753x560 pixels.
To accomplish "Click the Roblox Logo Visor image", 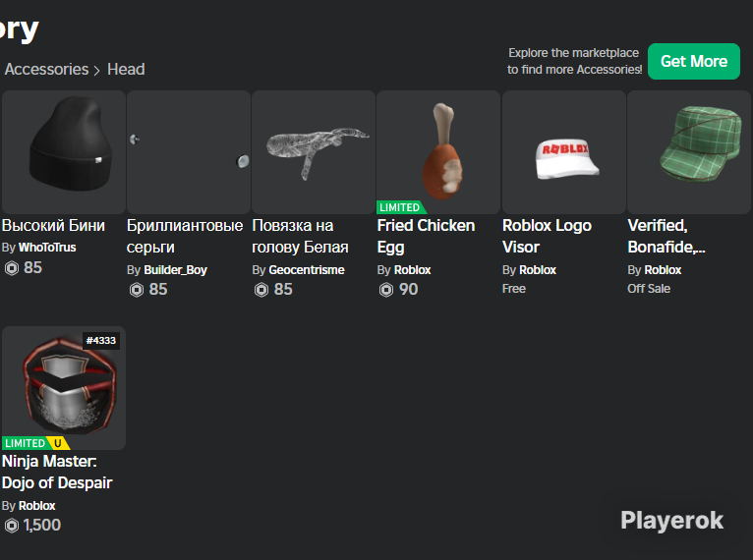I will pyautogui.click(x=564, y=151).
